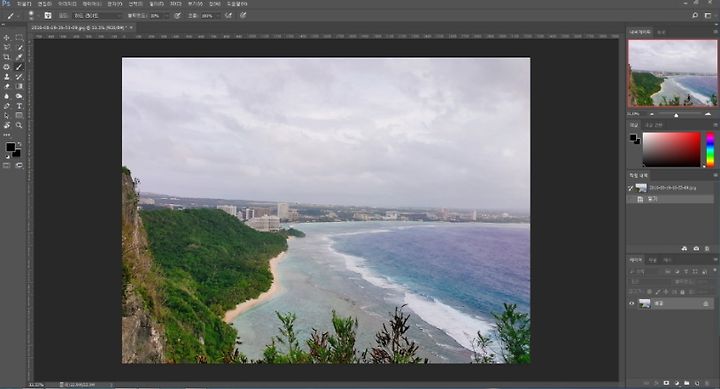Toggle lock all padlock in Layers lock row

(x=682, y=292)
